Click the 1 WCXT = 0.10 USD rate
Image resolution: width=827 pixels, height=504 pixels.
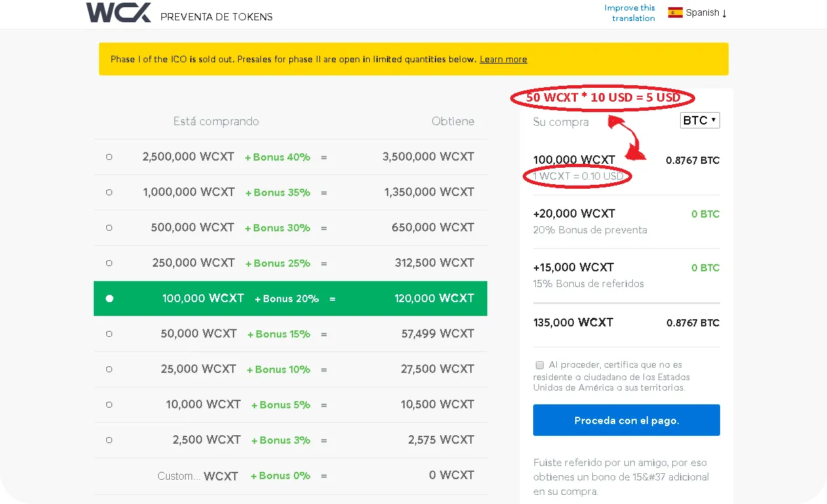pos(578,176)
